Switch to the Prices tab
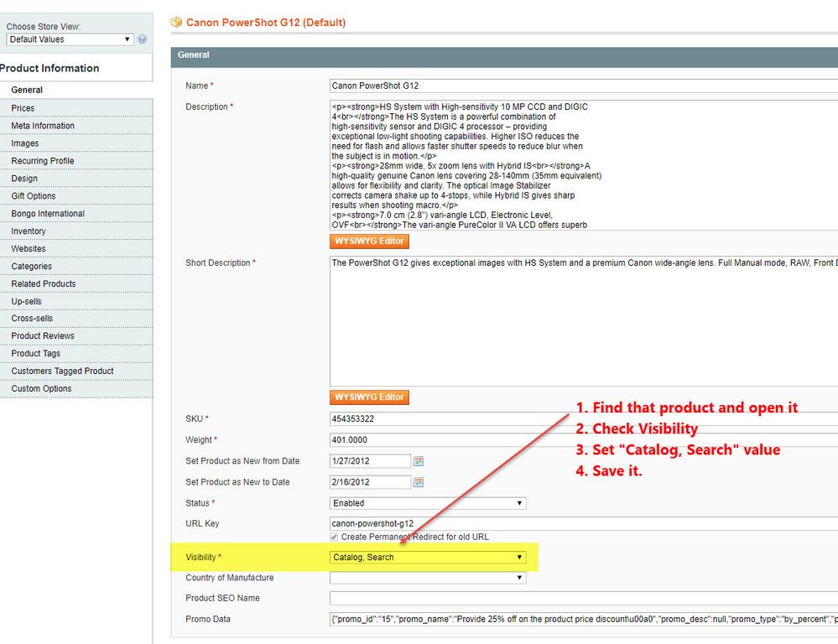838x644 pixels. pos(23,108)
